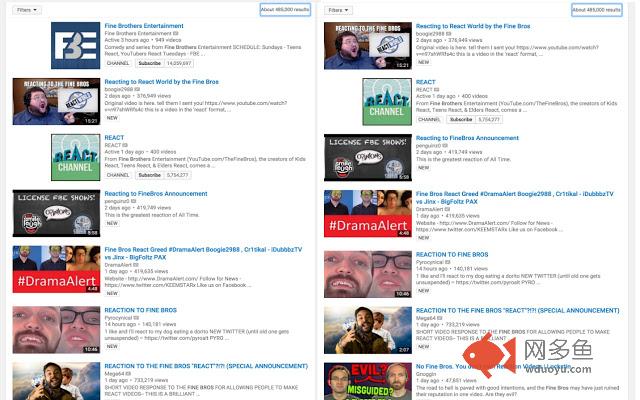Open the boogie2988 channel link in the left pane
Image resolution: width=640 pixels, height=400 pixels.
pyautogui.click(x=119, y=89)
